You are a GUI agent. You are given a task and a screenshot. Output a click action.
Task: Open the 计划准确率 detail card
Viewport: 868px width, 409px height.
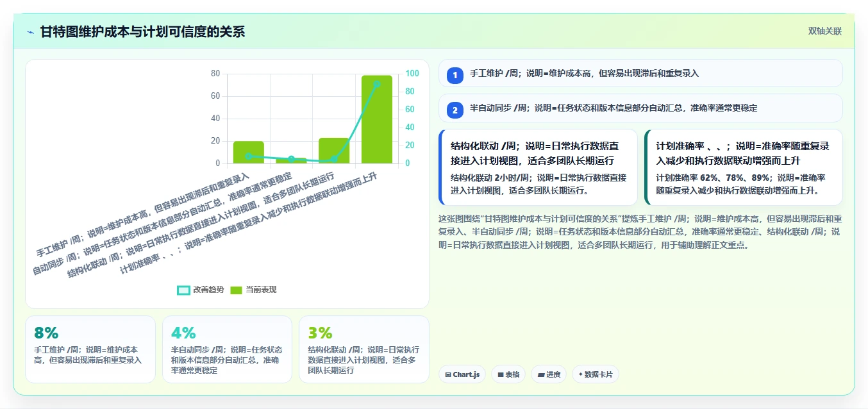pos(743,167)
